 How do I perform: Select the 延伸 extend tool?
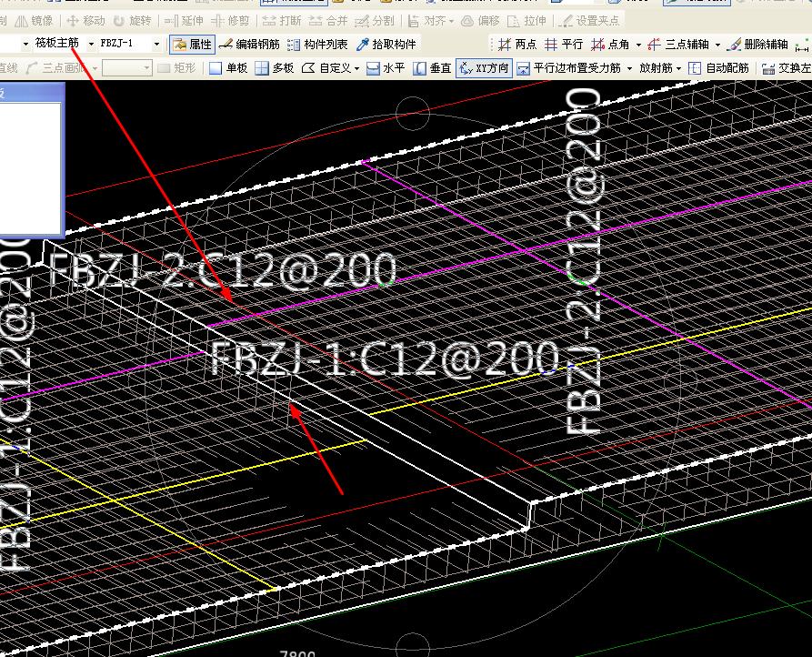(185, 21)
